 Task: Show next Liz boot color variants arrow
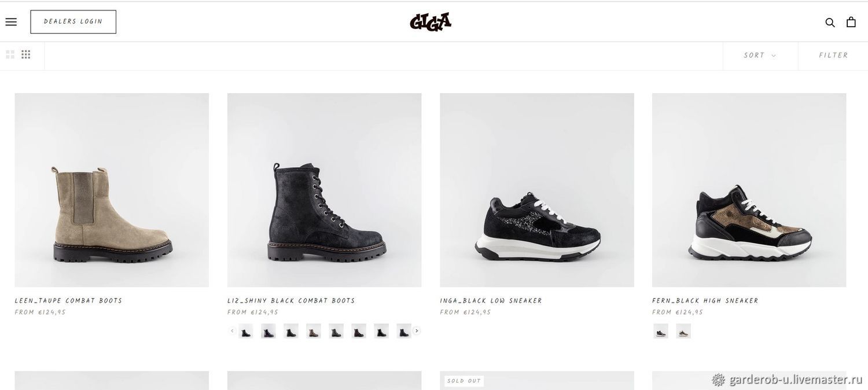pos(416,331)
